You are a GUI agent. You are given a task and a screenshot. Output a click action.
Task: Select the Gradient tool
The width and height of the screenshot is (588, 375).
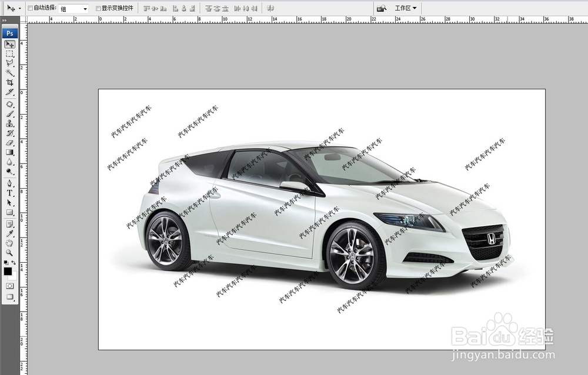click(x=10, y=152)
